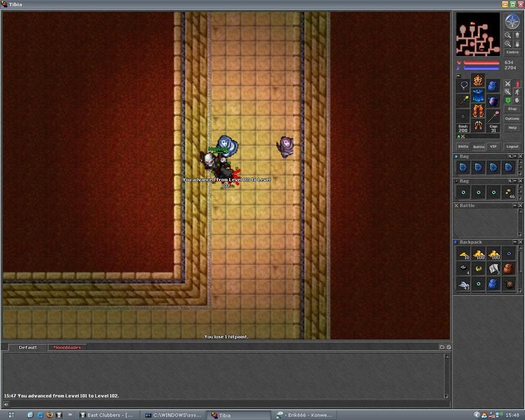Switch to the Moonblades chat tab
This screenshot has height=420, width=525.
point(67,347)
